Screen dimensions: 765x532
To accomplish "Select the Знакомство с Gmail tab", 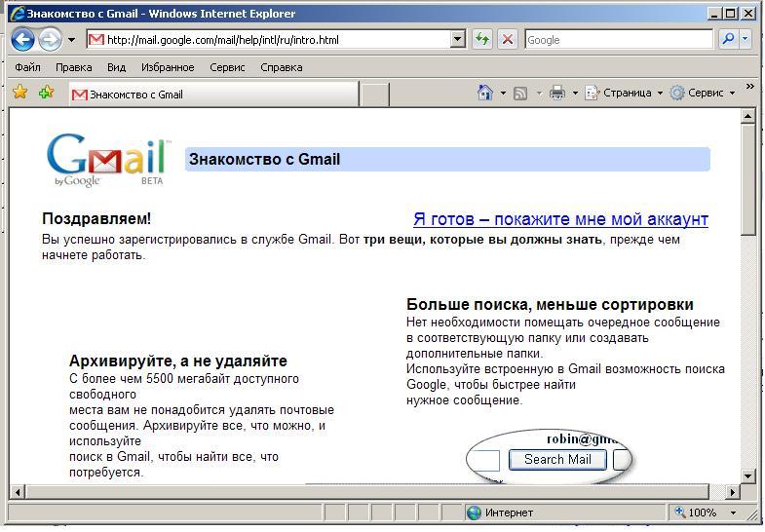I will click(x=213, y=95).
